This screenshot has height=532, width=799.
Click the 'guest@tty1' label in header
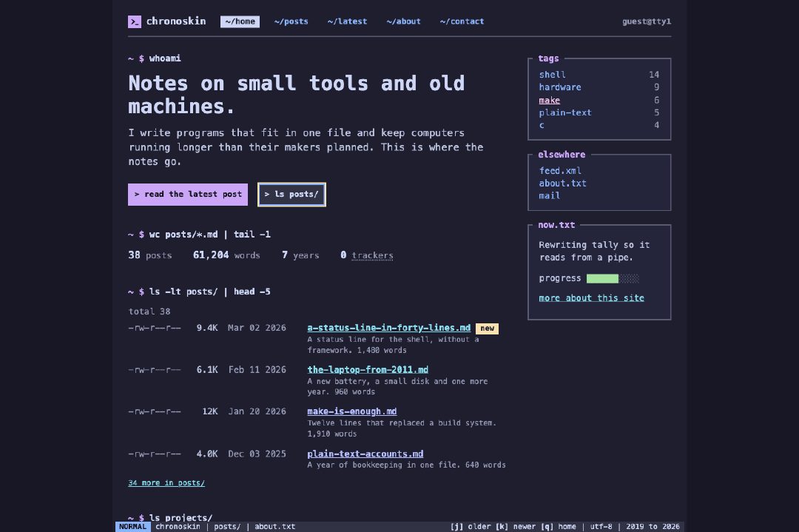(x=646, y=21)
